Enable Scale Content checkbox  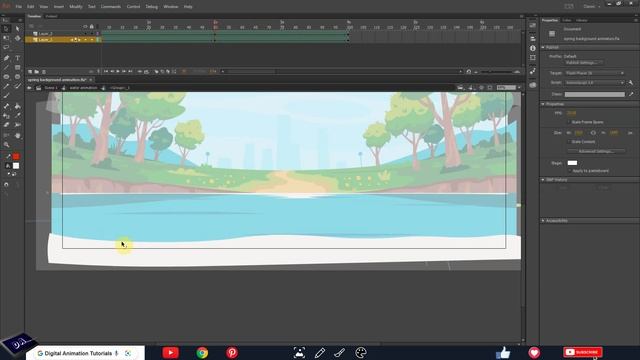click(569, 142)
